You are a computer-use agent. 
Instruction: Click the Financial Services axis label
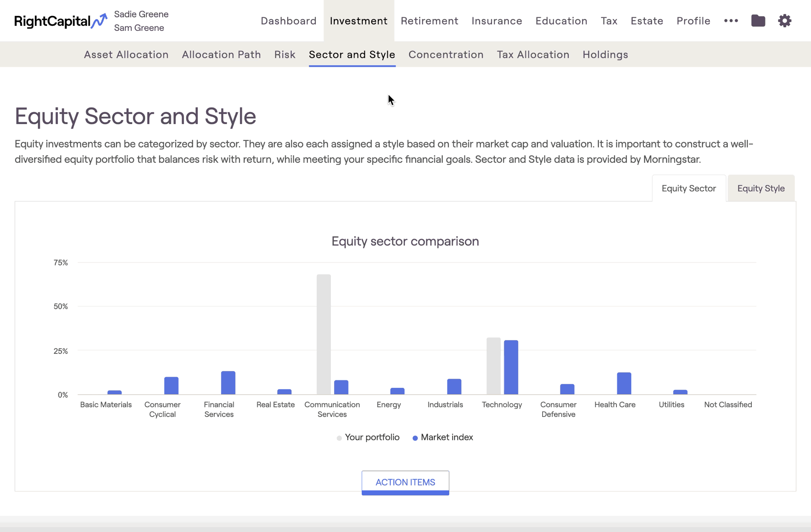click(x=219, y=409)
